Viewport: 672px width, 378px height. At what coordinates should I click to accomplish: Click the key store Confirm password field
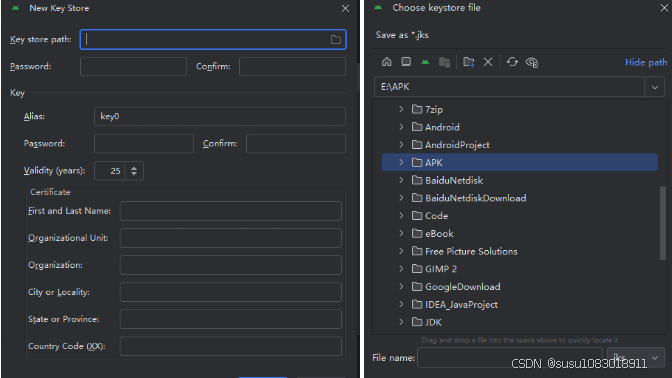(292, 66)
